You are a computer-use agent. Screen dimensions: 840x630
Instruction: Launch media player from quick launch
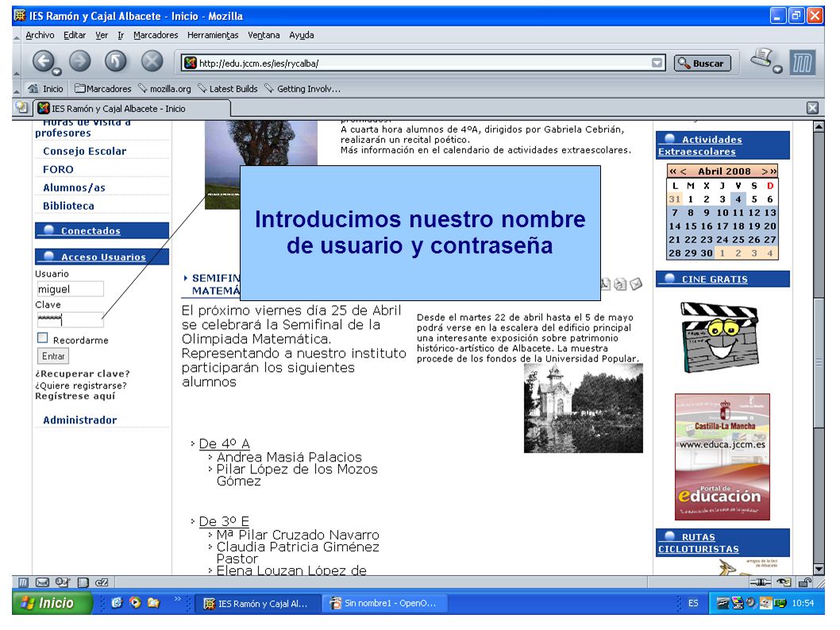pos(136,603)
